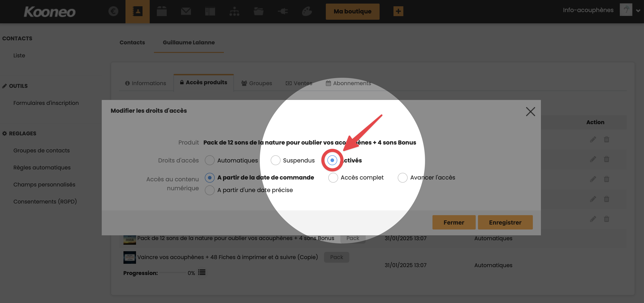Switch to the Accès produits tab
Viewport: 644px width, 303px height.
point(203,82)
